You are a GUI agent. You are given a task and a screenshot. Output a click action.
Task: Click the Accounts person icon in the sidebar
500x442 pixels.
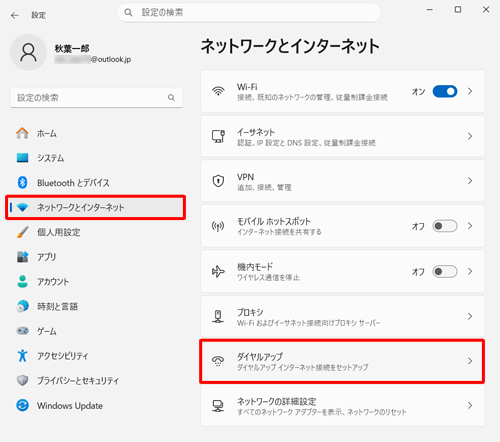click(22, 281)
